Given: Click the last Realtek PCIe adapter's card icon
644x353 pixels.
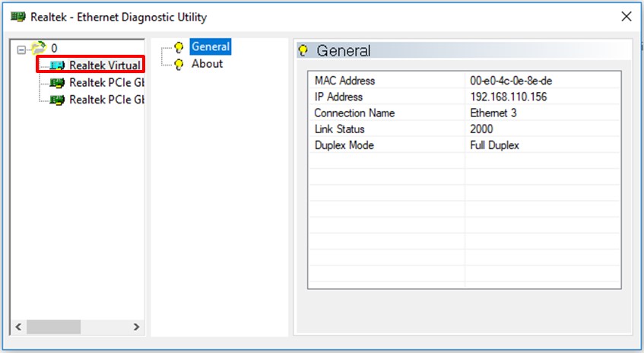Looking at the screenshot, I should (57, 100).
